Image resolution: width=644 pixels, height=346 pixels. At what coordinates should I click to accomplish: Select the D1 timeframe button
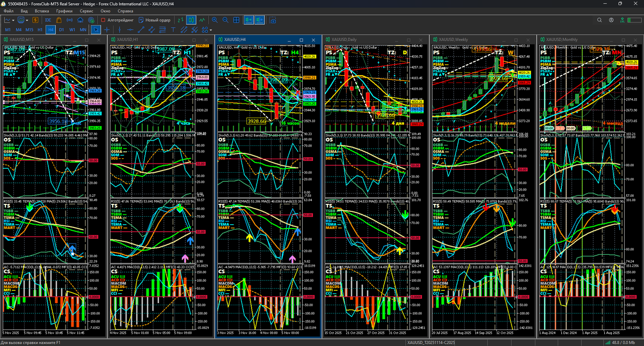[61, 30]
